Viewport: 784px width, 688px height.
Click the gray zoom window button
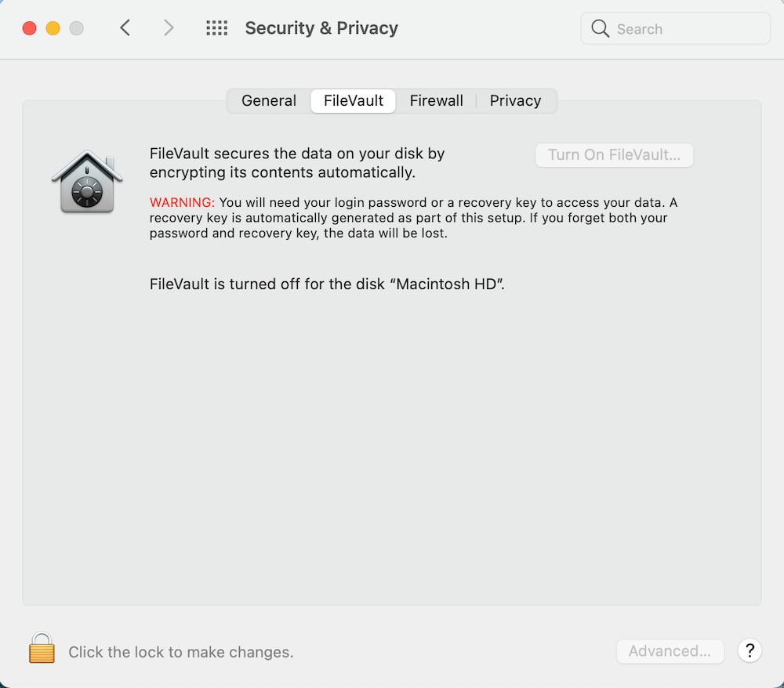point(76,28)
